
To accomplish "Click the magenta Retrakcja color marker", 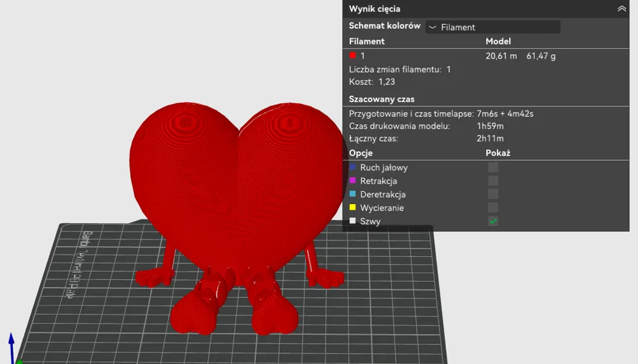I will click(352, 180).
